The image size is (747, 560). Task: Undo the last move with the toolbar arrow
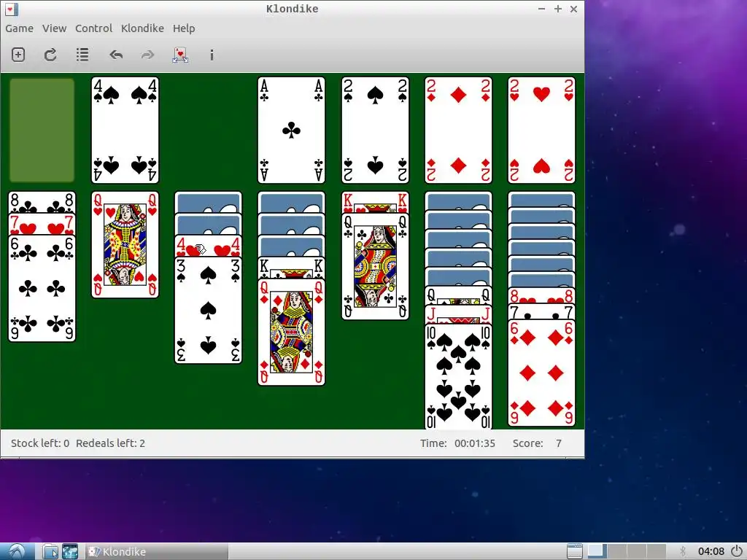tap(116, 55)
